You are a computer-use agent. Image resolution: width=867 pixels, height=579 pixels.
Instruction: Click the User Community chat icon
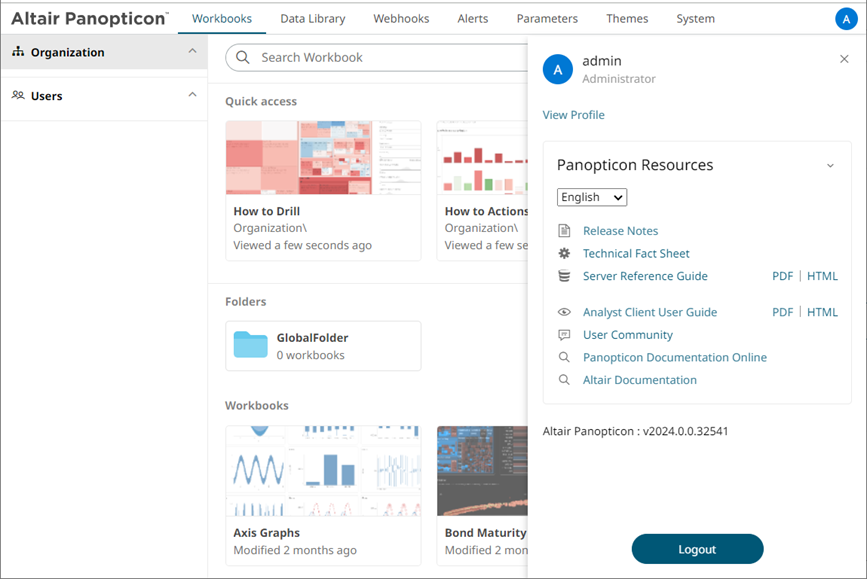pyautogui.click(x=564, y=335)
